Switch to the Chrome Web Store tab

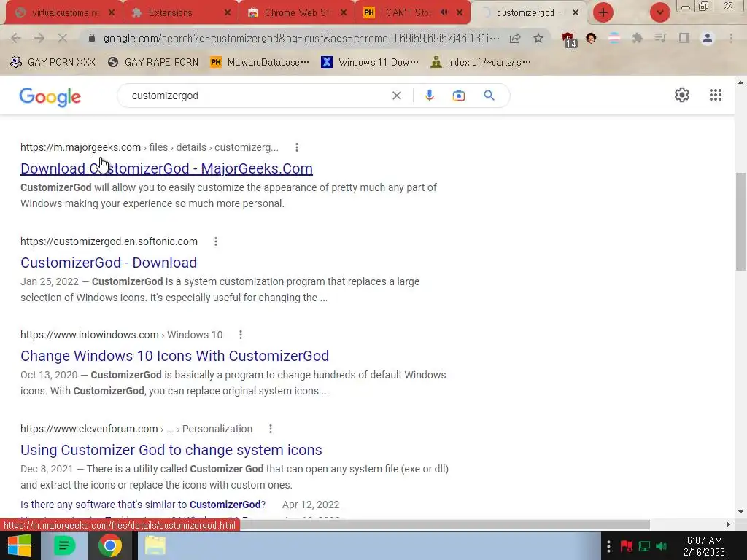296,12
